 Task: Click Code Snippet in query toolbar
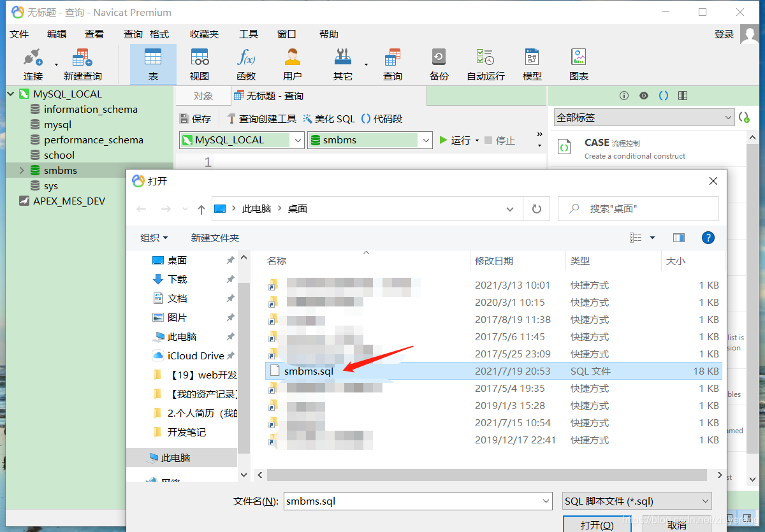pyautogui.click(x=382, y=119)
